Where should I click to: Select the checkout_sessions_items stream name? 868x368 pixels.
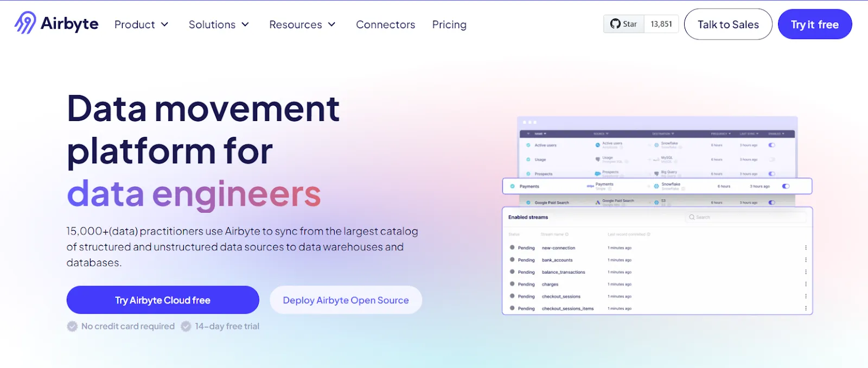click(567, 308)
